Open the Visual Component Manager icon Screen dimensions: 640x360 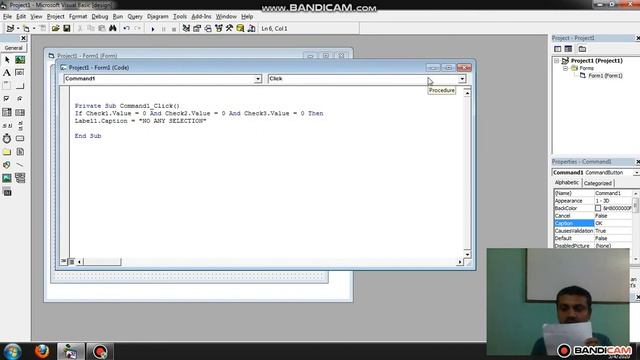(251, 28)
